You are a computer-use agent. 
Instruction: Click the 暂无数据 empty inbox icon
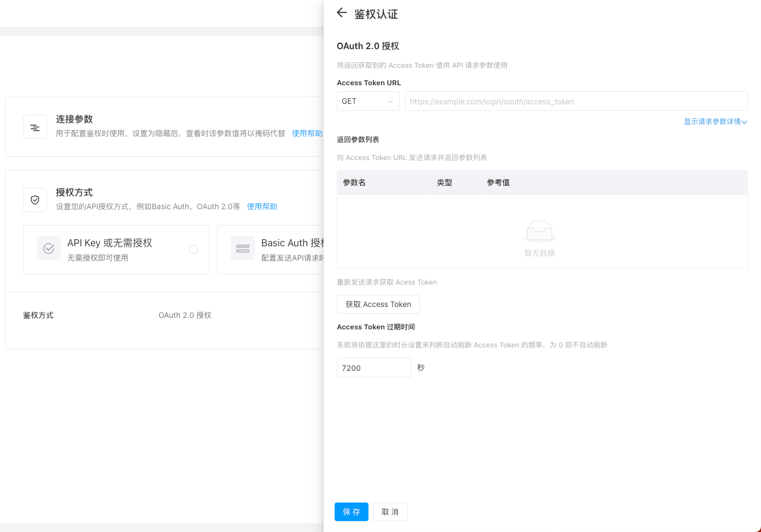click(539, 230)
